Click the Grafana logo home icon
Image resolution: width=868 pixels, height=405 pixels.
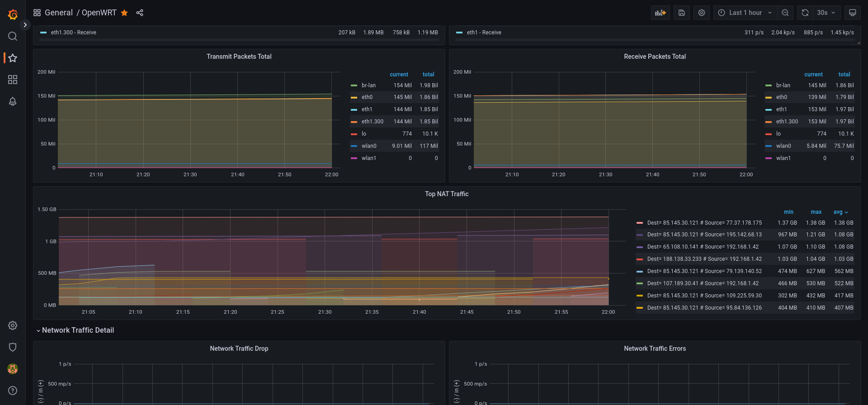pyautogui.click(x=13, y=14)
